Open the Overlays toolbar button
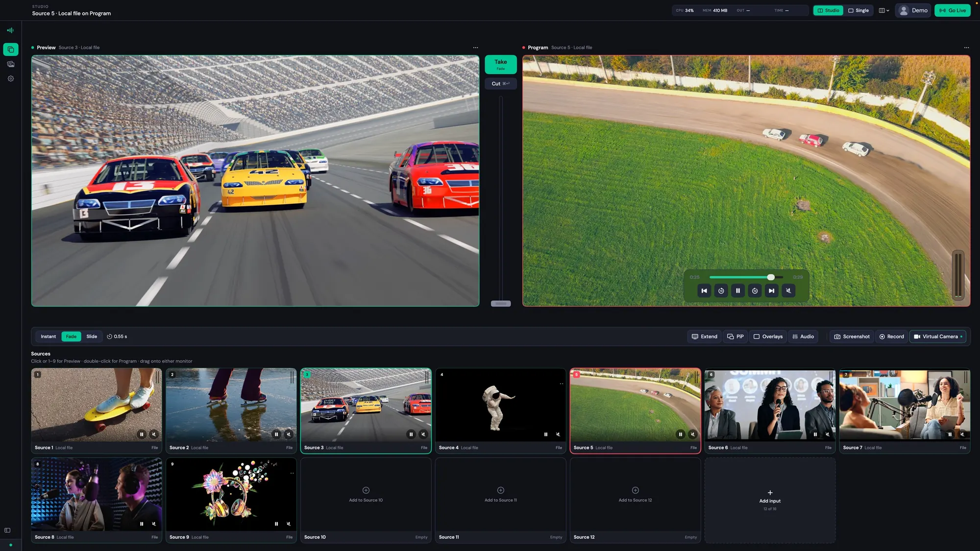The width and height of the screenshot is (980, 551). point(768,336)
